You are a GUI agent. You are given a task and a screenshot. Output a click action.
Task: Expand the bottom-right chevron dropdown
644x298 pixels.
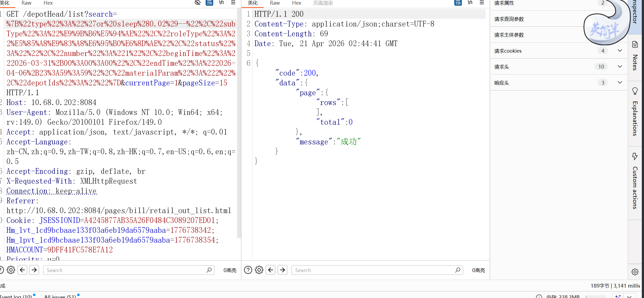pyautogui.click(x=629, y=296)
